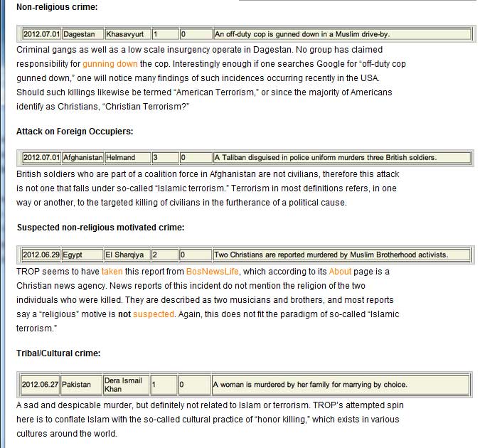Screen dimensions: 480x448
Task: Click the "Suspected non-religious motivated crime:" heading
Action: pyautogui.click(x=100, y=228)
